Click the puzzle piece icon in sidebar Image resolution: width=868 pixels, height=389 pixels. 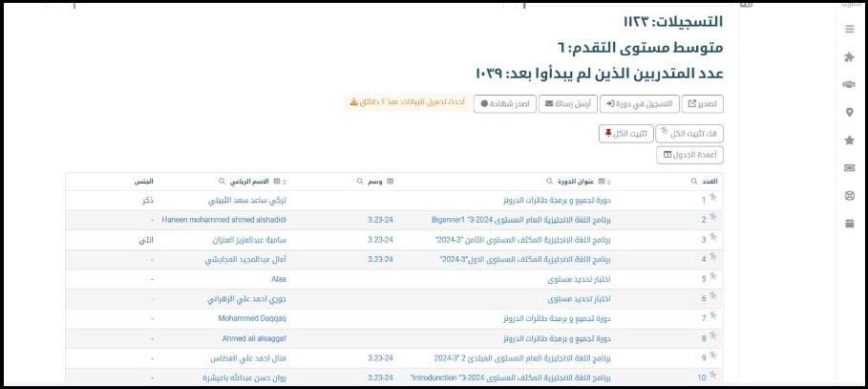(849, 57)
